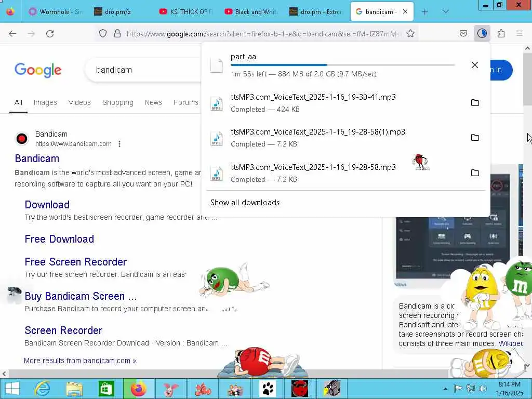532x399 pixels.
Task: Launch Internet Explorer from the taskbar
Action: (43, 389)
